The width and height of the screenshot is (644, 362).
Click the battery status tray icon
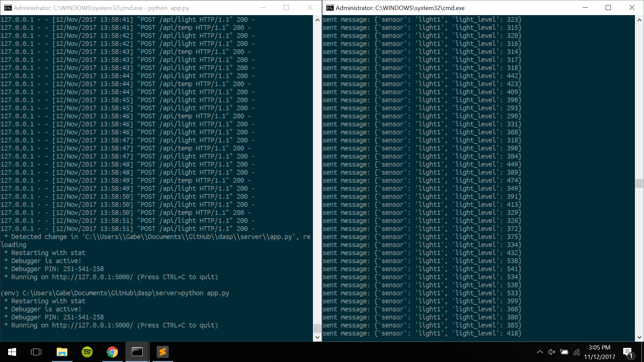pyautogui.click(x=564, y=352)
